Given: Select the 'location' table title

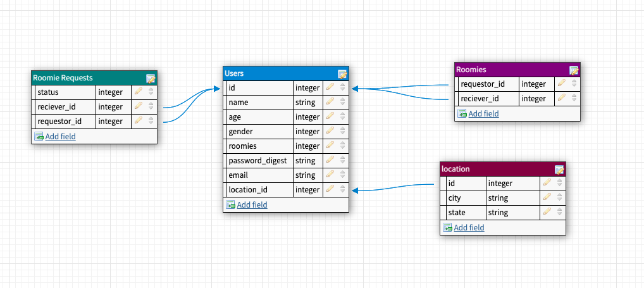Looking at the screenshot, I should coord(455,169).
